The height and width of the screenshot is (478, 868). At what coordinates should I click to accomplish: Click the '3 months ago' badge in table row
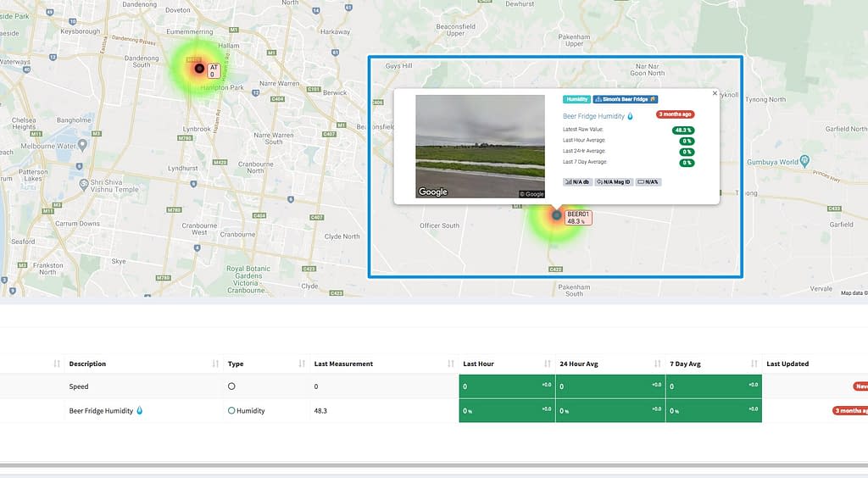(849, 410)
